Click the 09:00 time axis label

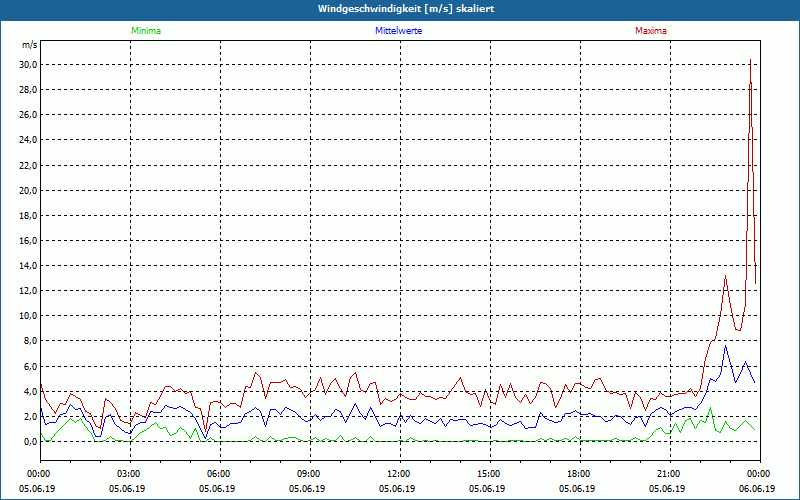point(310,474)
